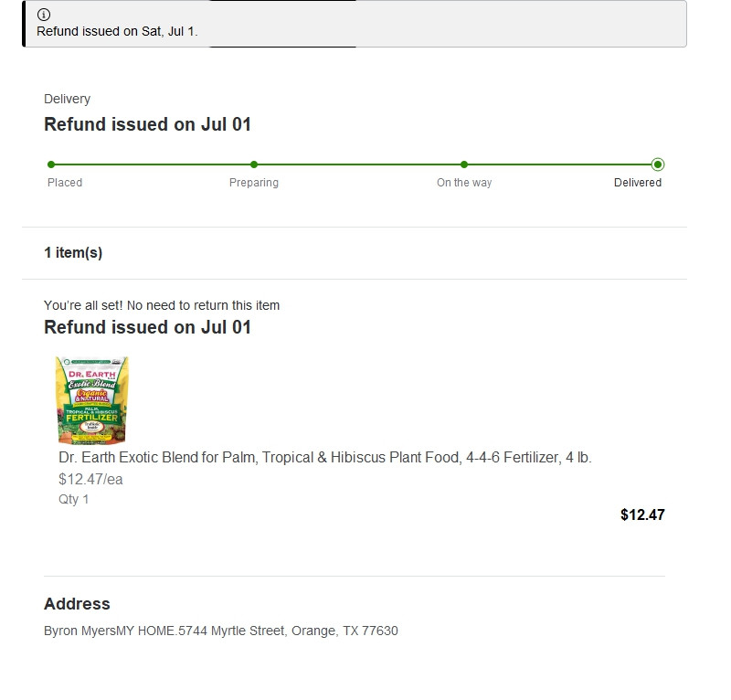This screenshot has width=731, height=700.
Task: Click the Myrtle Street delivery address text
Action: (x=221, y=631)
